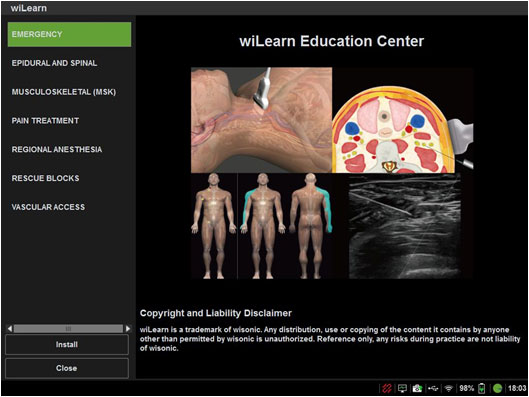The width and height of the screenshot is (529, 397).
Task: Click the camera snapshot icon in status bar
Action: (417, 388)
